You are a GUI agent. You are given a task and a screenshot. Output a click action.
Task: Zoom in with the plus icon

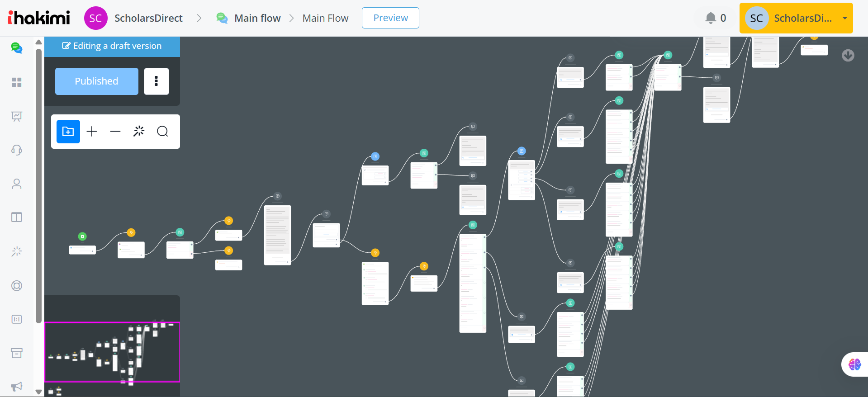coord(92,132)
